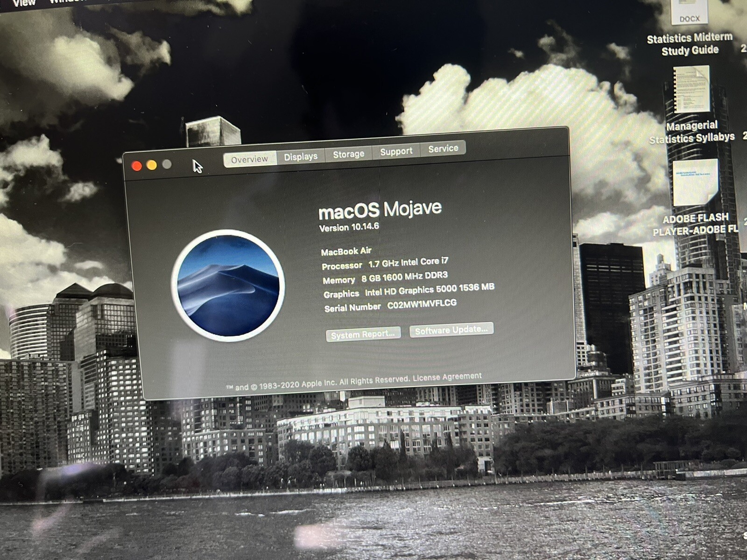Open the Service tab
The height and width of the screenshot is (560, 747).
(x=443, y=148)
